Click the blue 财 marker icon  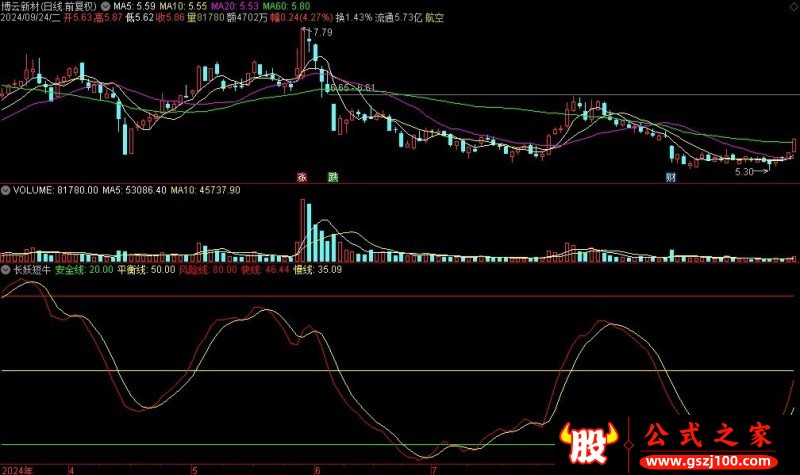tap(669, 177)
